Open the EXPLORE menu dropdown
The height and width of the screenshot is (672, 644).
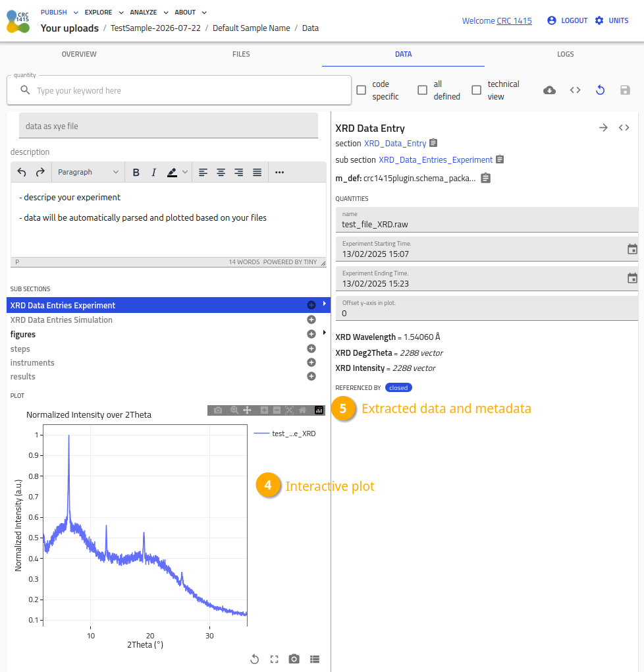point(104,13)
